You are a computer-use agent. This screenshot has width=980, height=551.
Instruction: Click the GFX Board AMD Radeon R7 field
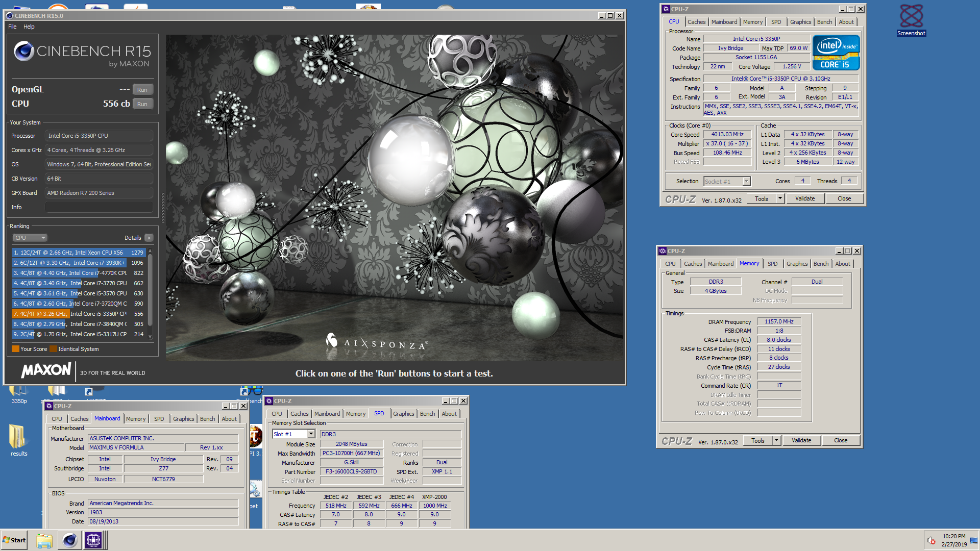pos(99,193)
